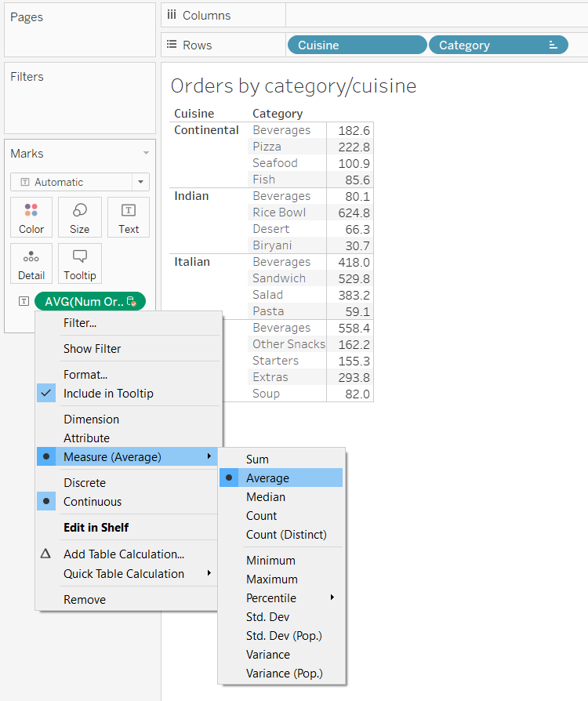The height and width of the screenshot is (701, 588).
Task: Select Count (Distinct) aggregation
Action: [x=281, y=534]
